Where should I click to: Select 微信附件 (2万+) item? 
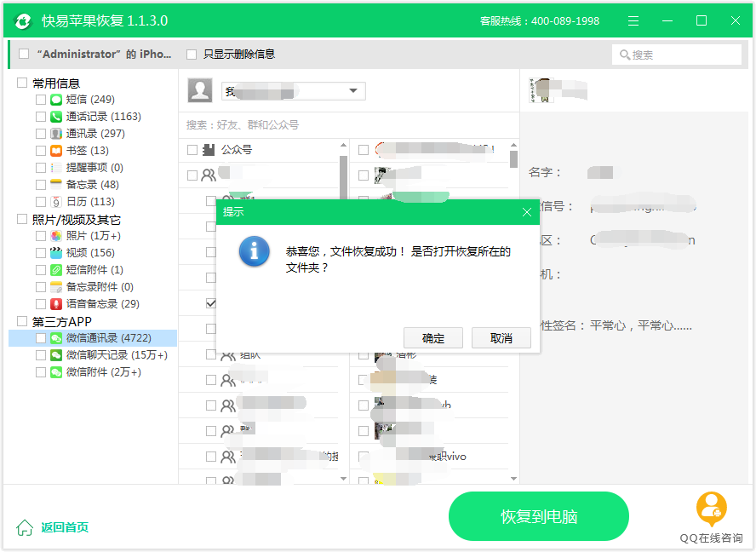click(104, 372)
